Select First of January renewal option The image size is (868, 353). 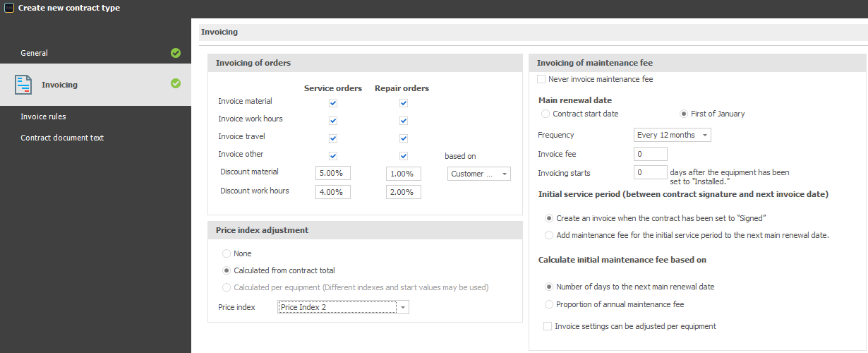(x=684, y=114)
